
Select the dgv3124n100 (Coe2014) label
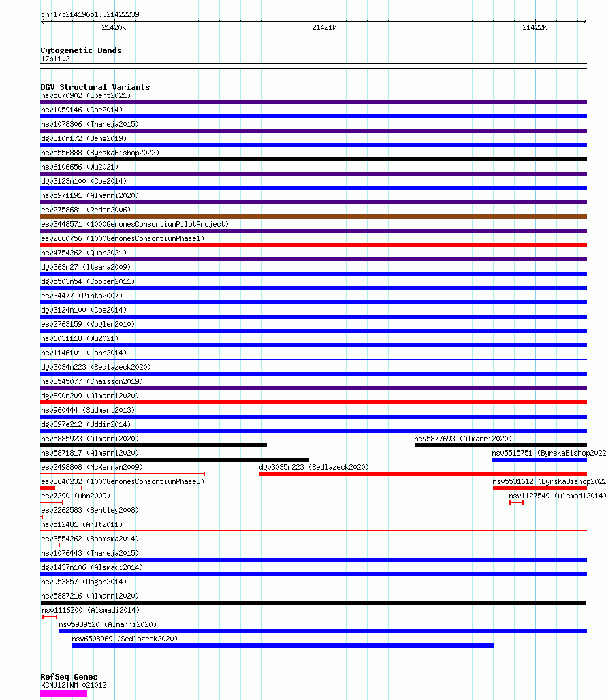84,310
